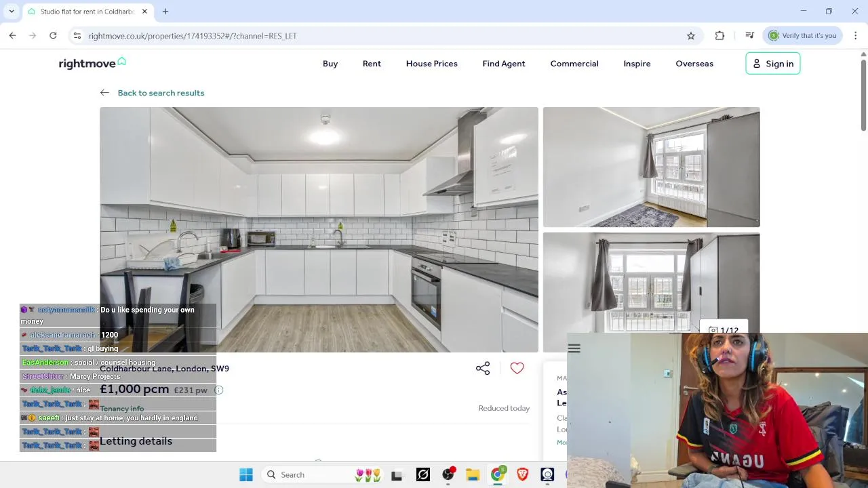The width and height of the screenshot is (868, 488).
Task: Open Brave browser from the taskbar
Action: click(x=522, y=475)
